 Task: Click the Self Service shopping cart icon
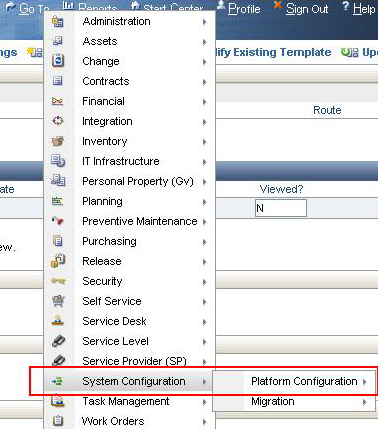[x=58, y=301]
